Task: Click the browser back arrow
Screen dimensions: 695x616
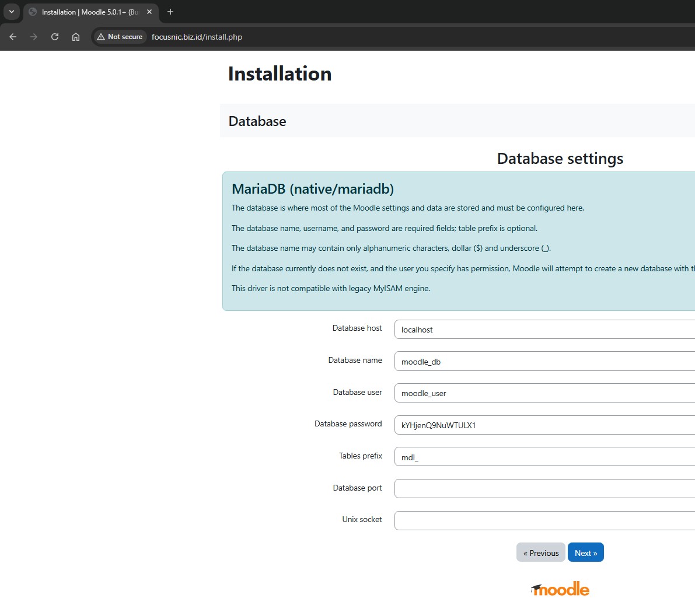Action: 13,37
